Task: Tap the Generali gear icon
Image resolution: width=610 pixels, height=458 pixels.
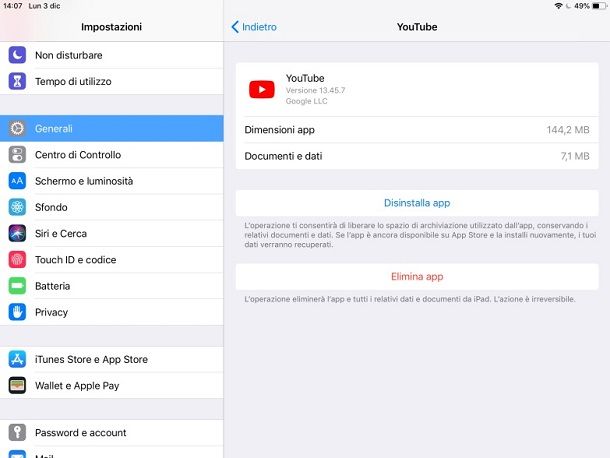Action: click(17, 128)
